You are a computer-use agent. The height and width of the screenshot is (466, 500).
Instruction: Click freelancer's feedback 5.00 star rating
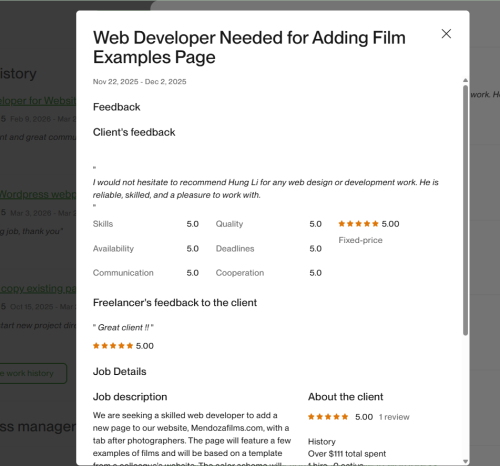coord(123,346)
